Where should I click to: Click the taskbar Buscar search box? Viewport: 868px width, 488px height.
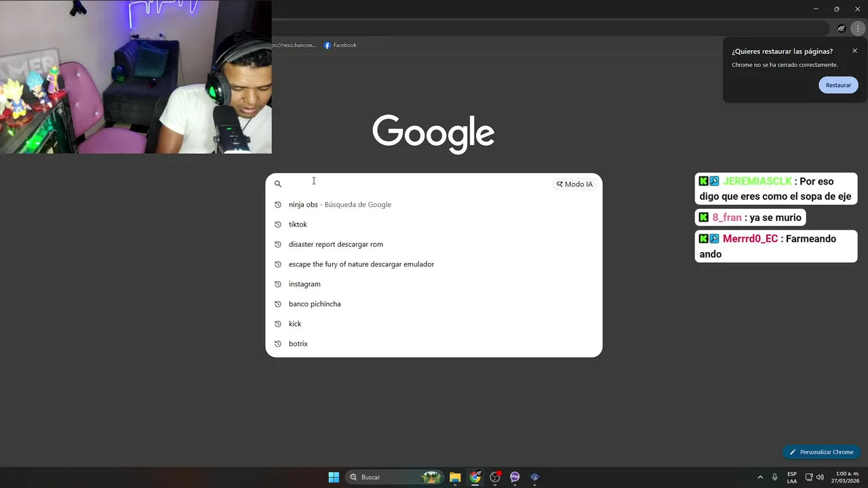pyautogui.click(x=395, y=477)
